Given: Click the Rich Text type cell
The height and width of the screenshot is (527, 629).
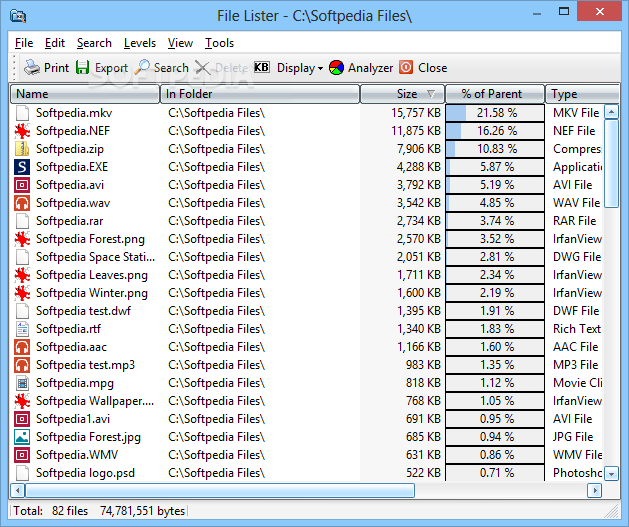Looking at the screenshot, I should pos(577,329).
